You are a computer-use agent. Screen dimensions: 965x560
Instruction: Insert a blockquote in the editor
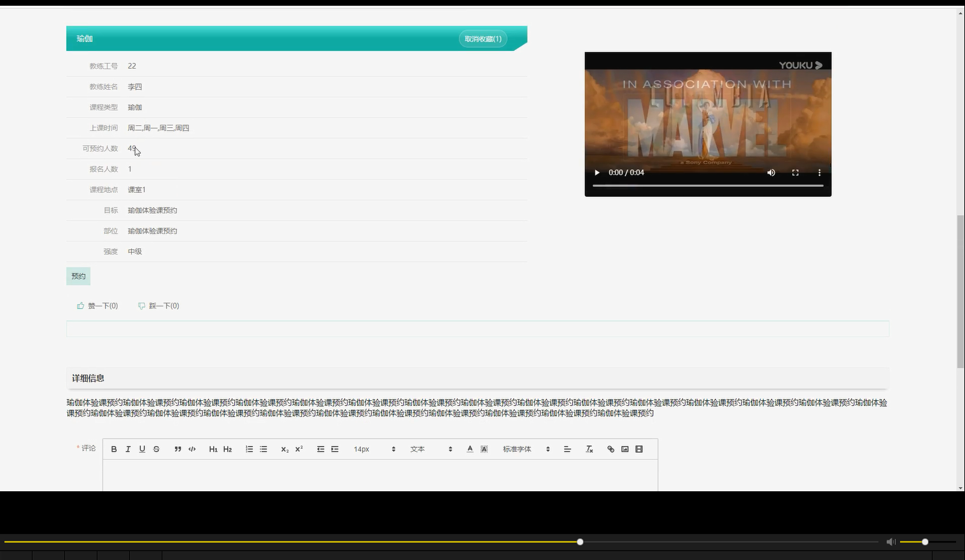tap(178, 449)
